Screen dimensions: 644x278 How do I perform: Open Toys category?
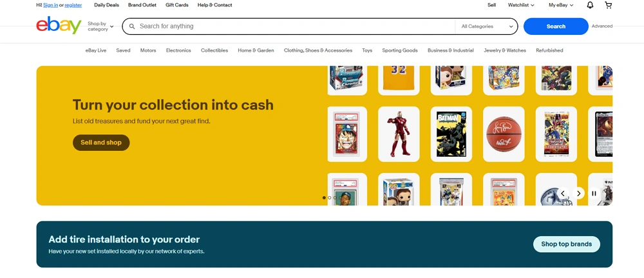coord(367,50)
